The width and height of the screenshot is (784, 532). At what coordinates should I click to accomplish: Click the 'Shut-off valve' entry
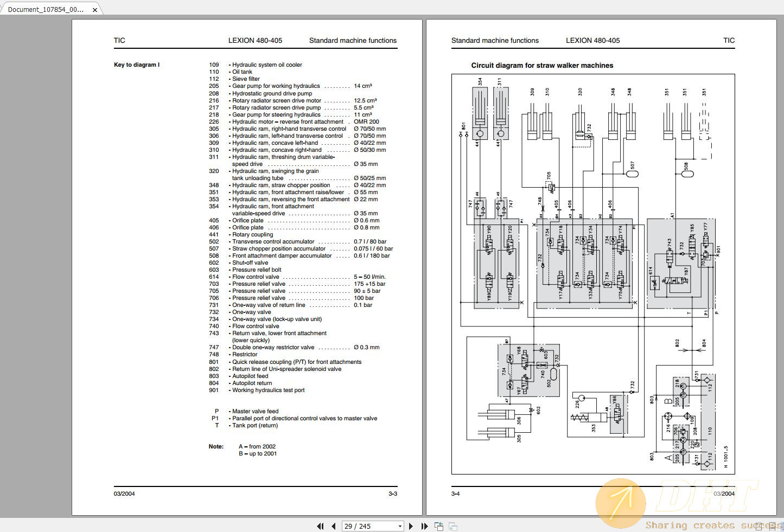pyautogui.click(x=250, y=262)
